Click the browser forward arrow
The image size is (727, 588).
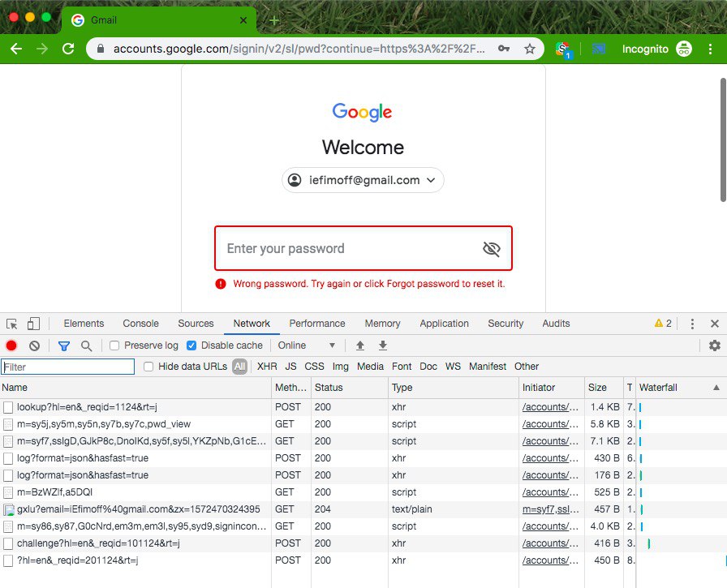[42, 49]
